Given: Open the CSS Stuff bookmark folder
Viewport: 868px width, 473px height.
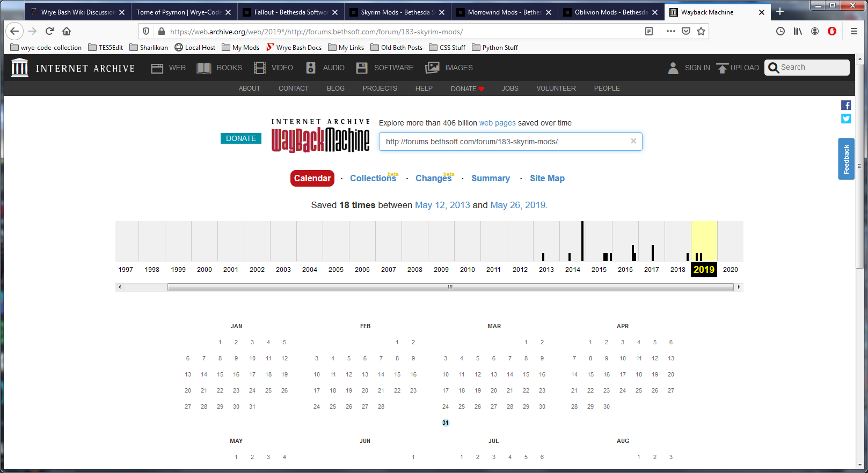Looking at the screenshot, I should pyautogui.click(x=447, y=48).
